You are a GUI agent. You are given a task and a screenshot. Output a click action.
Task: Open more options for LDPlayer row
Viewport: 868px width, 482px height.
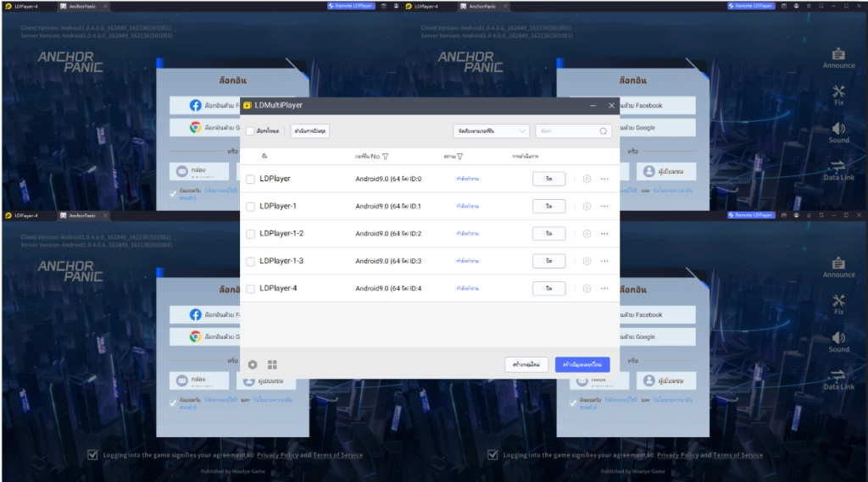click(604, 179)
